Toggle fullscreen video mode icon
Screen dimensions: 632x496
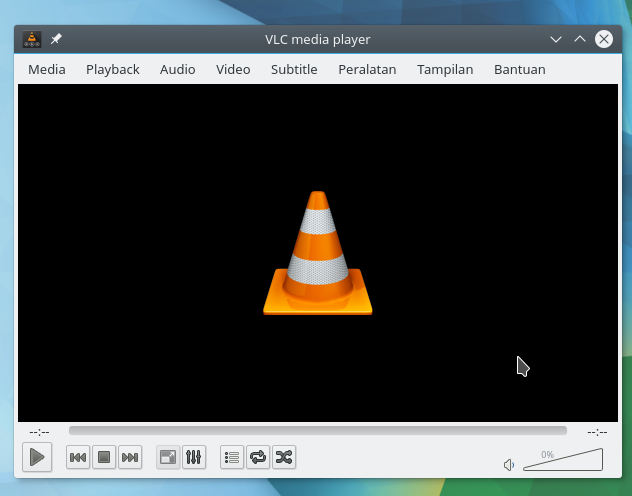[168, 457]
